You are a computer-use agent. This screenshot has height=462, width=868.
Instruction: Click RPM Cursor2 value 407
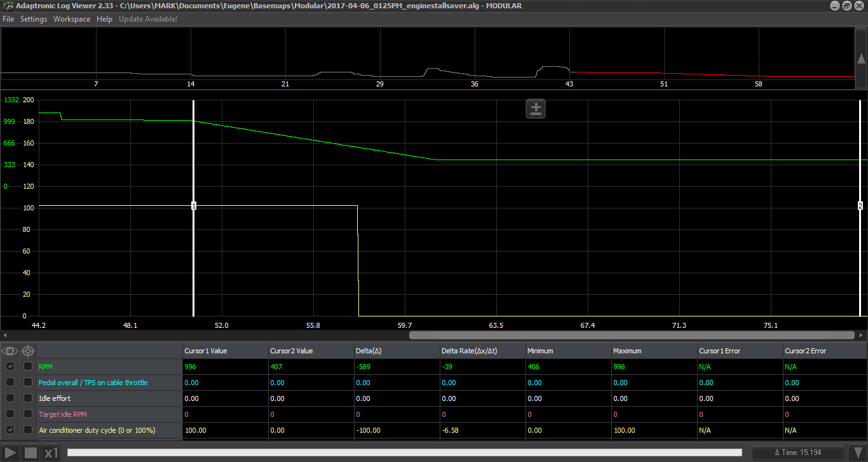pos(276,367)
